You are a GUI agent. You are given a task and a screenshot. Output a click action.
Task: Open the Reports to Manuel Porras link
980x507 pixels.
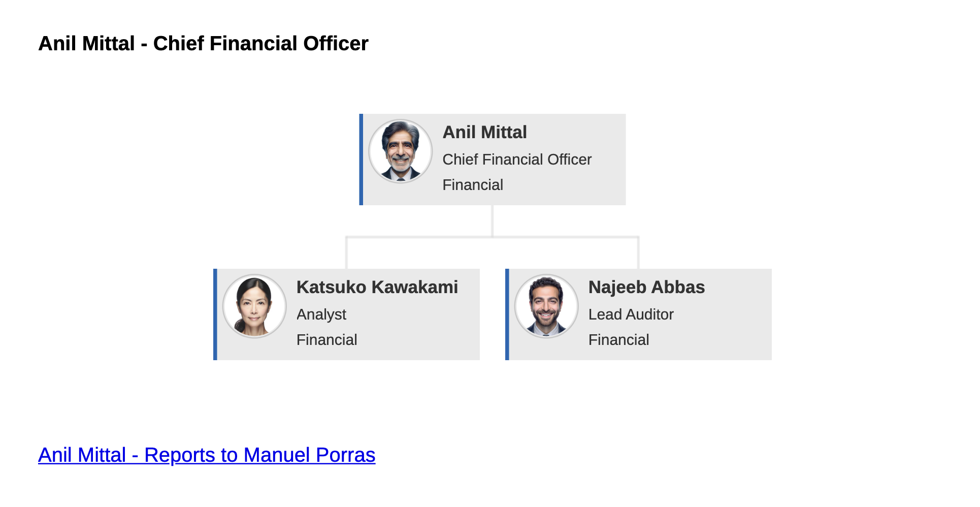coord(207,455)
